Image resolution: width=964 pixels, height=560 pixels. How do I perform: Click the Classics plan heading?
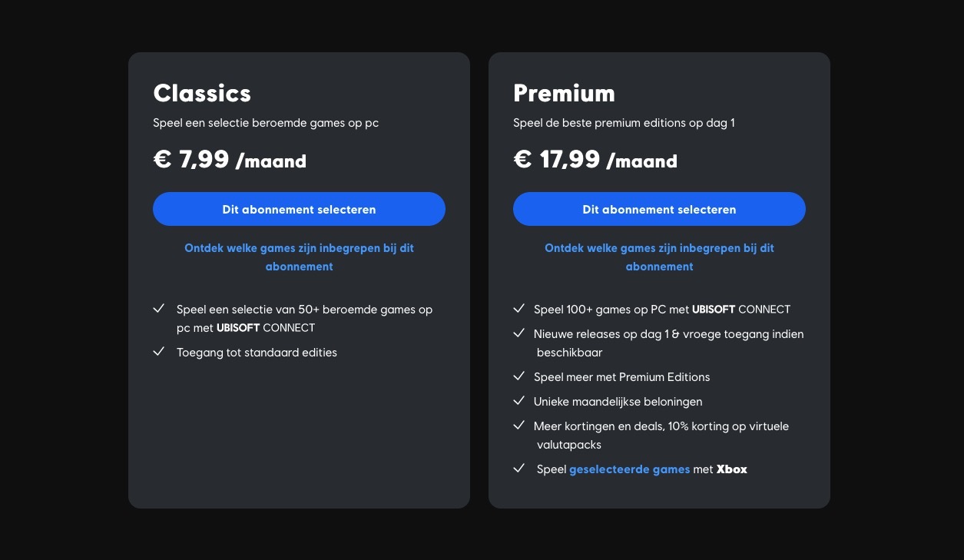[x=202, y=93]
